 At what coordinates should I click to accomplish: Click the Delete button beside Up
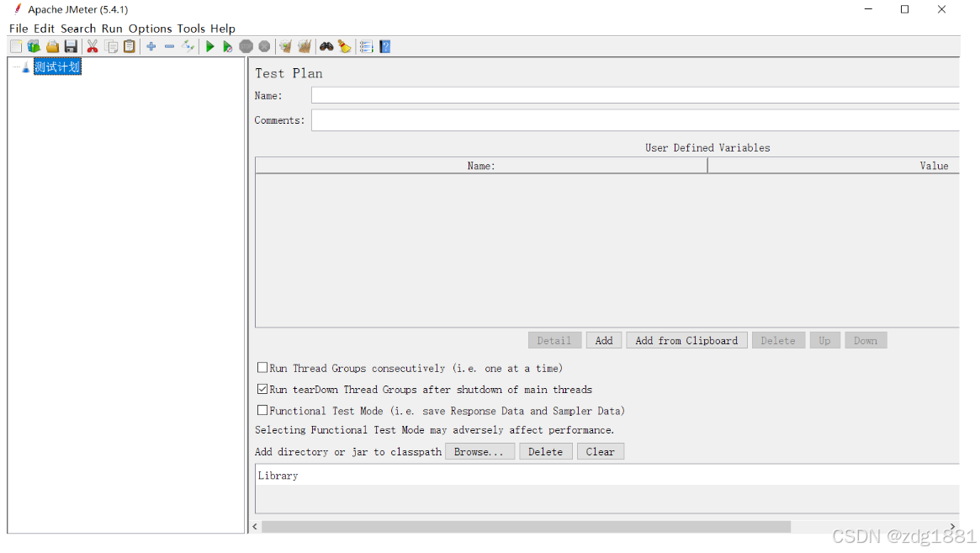click(x=778, y=340)
